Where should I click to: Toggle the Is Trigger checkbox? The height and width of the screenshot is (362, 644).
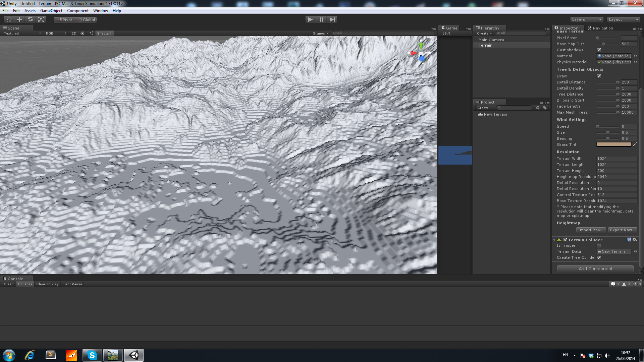pos(599,245)
